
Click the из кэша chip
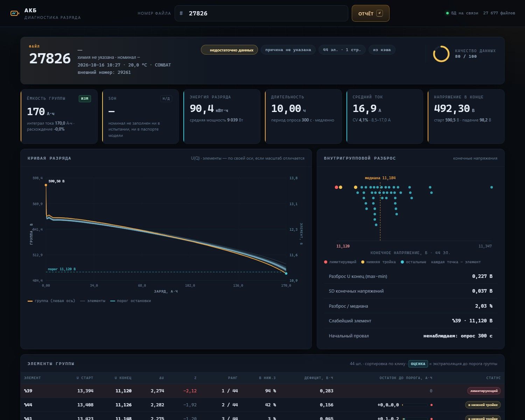pyautogui.click(x=382, y=50)
